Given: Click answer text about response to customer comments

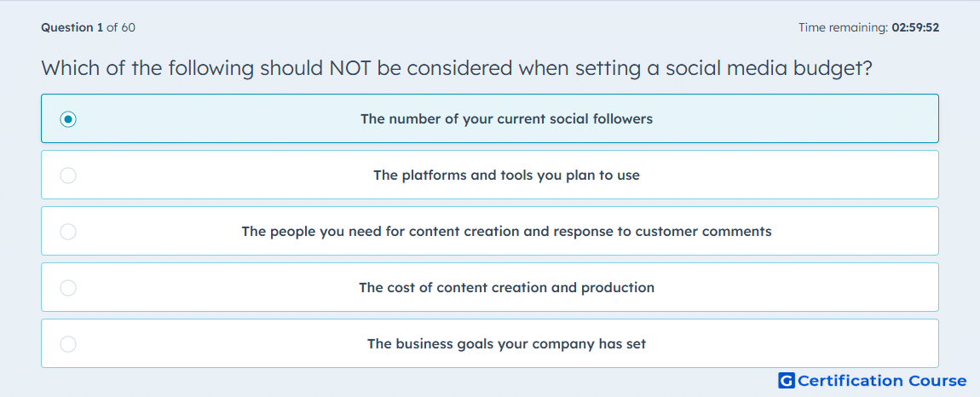Looking at the screenshot, I should coord(506,232).
